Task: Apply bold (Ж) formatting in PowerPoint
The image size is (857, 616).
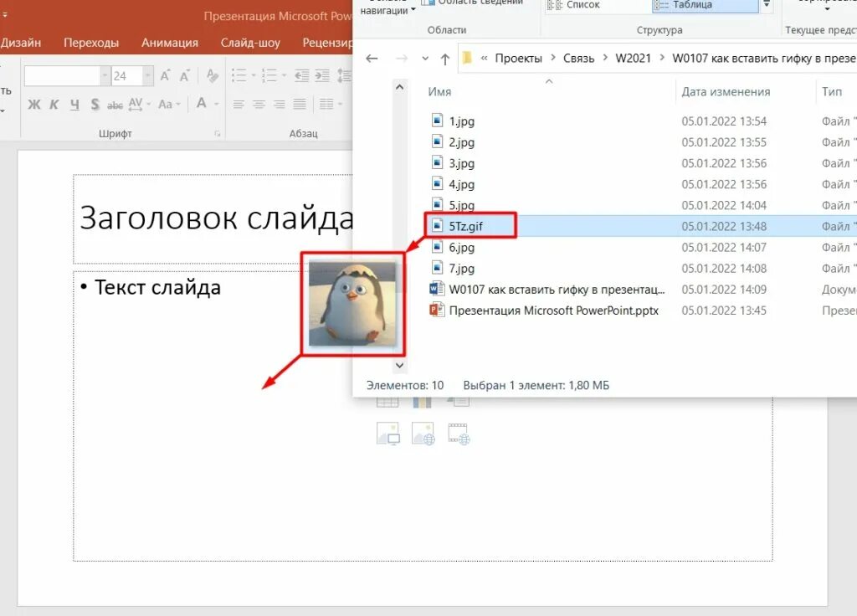Action: point(33,104)
